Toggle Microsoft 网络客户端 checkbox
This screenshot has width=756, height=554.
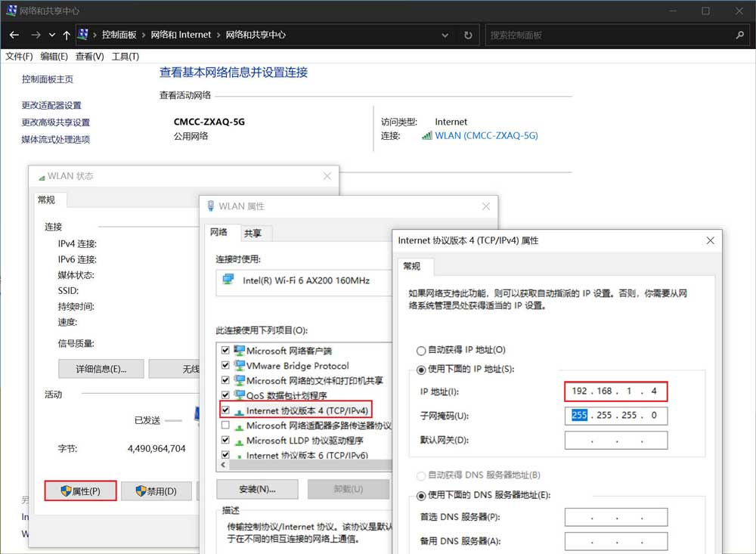pos(225,351)
